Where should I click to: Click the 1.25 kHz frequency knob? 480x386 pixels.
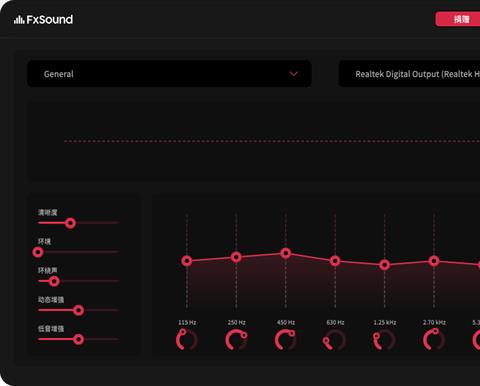[x=384, y=340]
